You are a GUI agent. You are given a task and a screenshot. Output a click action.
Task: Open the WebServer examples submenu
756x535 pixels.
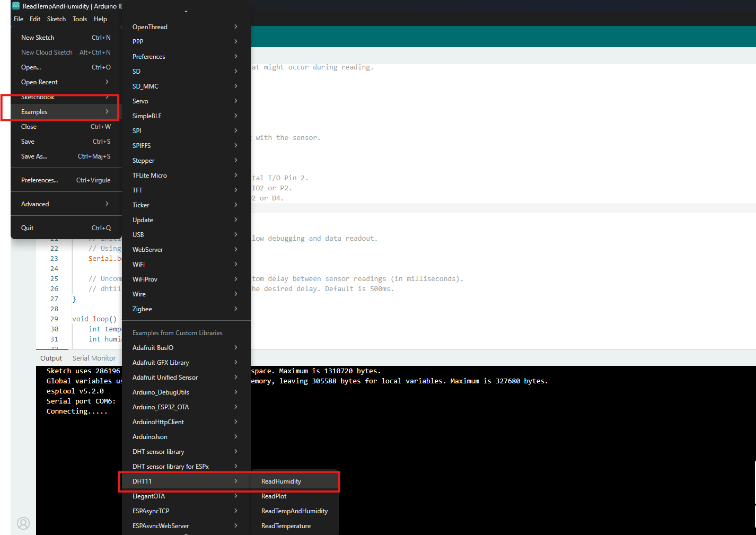click(x=186, y=250)
